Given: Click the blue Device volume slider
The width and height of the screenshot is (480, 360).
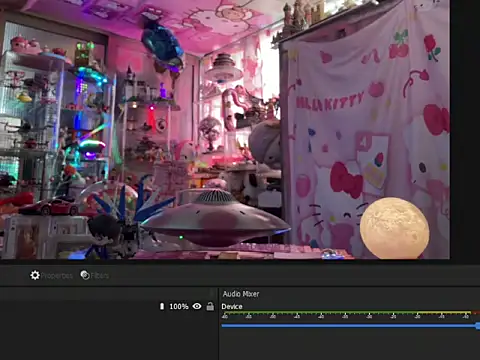Looking at the screenshot, I should tap(351, 326).
